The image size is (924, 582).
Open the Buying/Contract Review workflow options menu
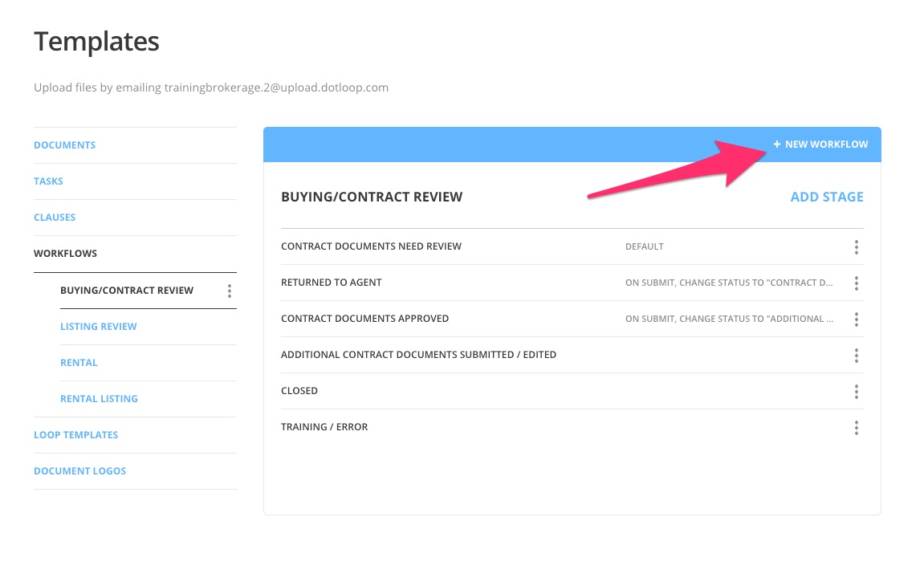pos(230,290)
